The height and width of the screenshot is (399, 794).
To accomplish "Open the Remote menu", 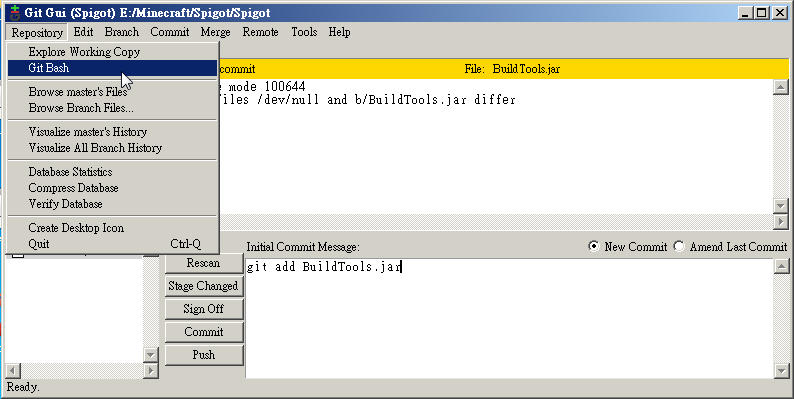I will 260,32.
